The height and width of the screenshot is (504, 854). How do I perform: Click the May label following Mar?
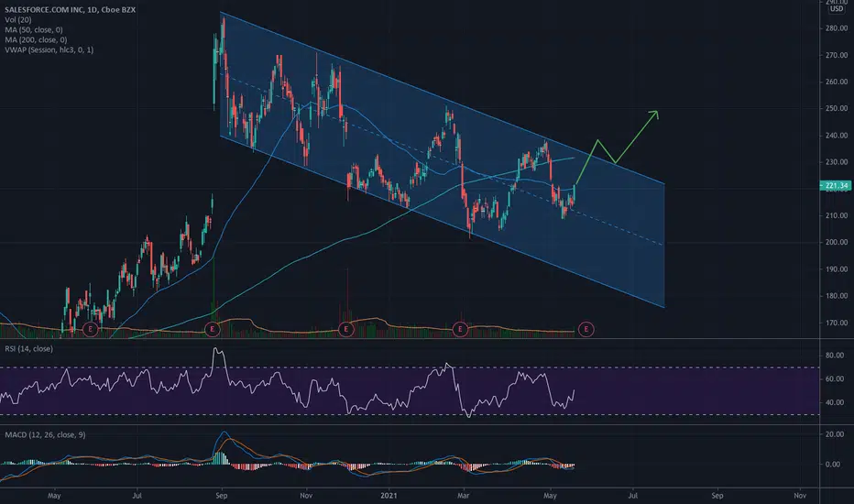(x=550, y=496)
